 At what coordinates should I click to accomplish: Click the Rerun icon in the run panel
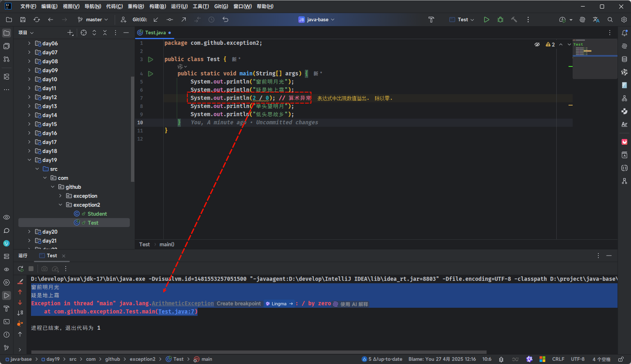(x=21, y=269)
